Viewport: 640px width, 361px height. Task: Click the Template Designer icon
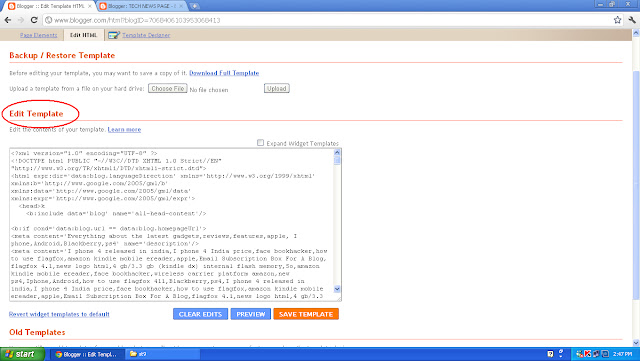(x=114, y=35)
